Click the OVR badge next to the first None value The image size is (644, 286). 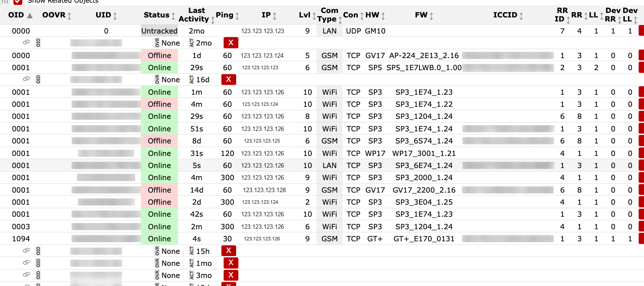coord(157,42)
